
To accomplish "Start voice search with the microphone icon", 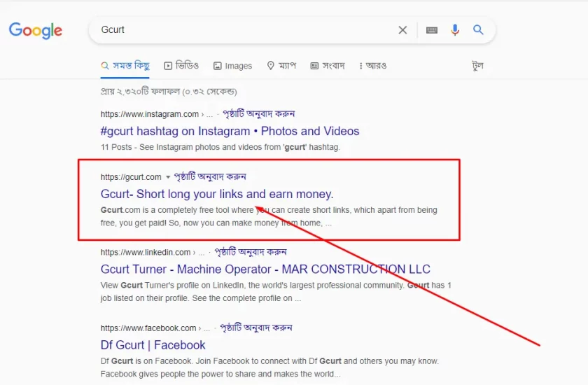I will point(455,30).
